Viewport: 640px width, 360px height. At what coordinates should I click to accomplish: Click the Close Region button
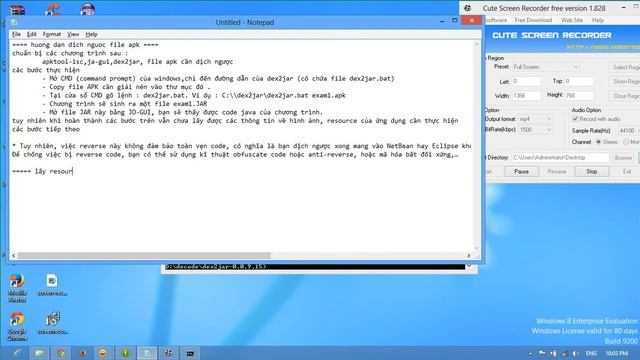(x=625, y=96)
